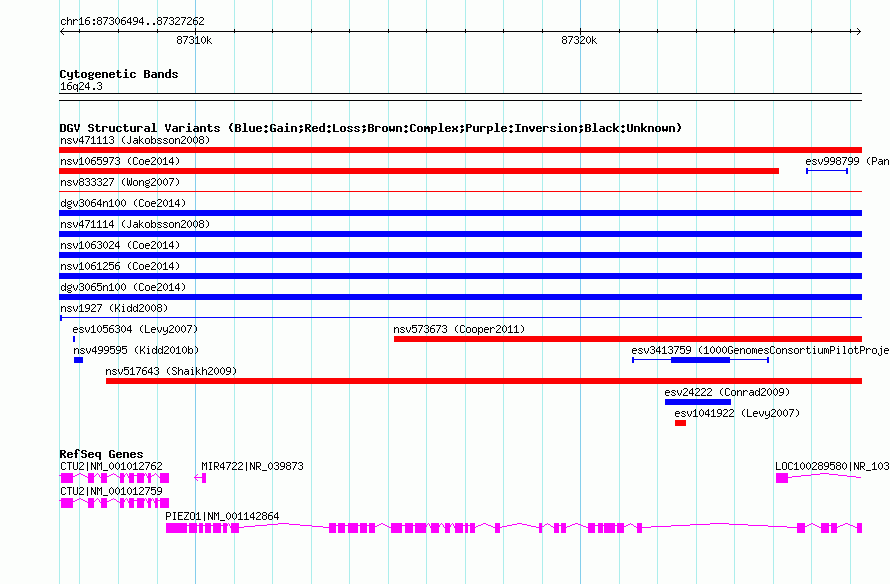Click the nsv1065973 (Coe2014) label
Screen dimensions: 890x584
[x=120, y=161]
